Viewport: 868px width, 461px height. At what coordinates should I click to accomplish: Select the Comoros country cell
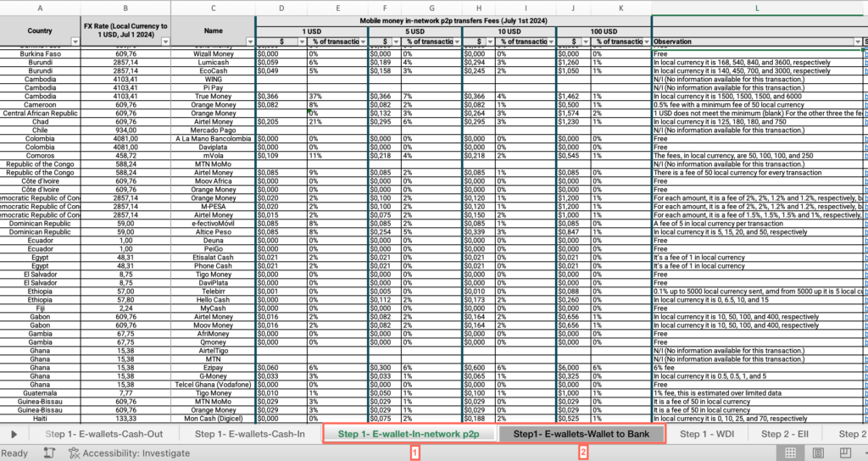click(41, 156)
